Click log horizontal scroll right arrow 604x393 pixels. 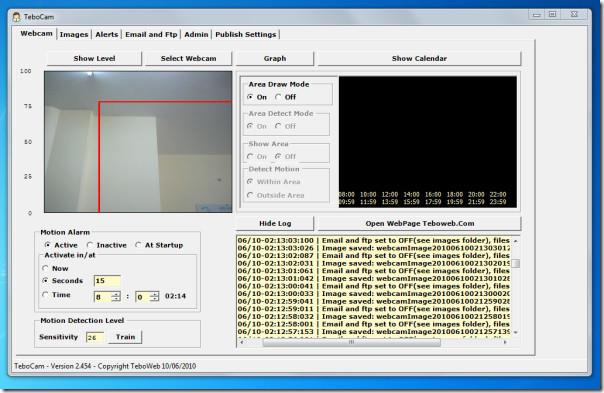click(x=505, y=342)
